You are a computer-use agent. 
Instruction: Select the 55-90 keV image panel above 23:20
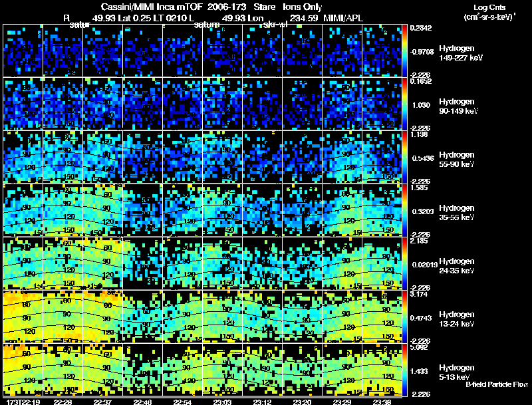302,157
